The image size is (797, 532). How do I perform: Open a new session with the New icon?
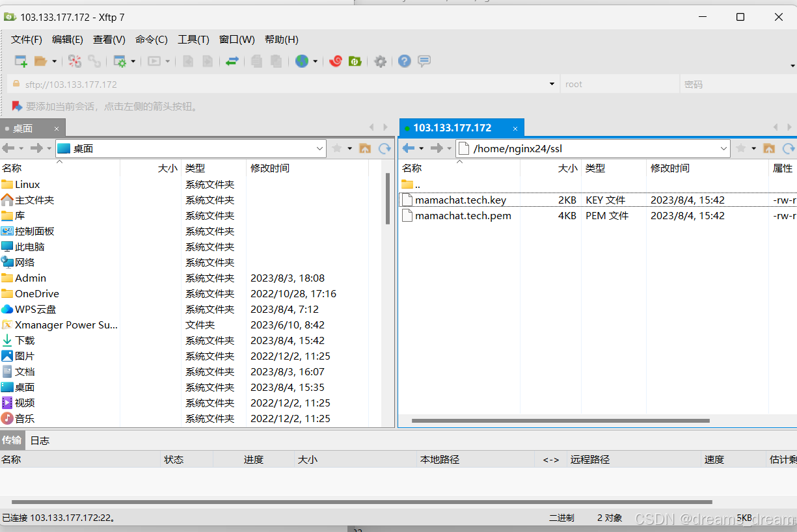click(20, 60)
